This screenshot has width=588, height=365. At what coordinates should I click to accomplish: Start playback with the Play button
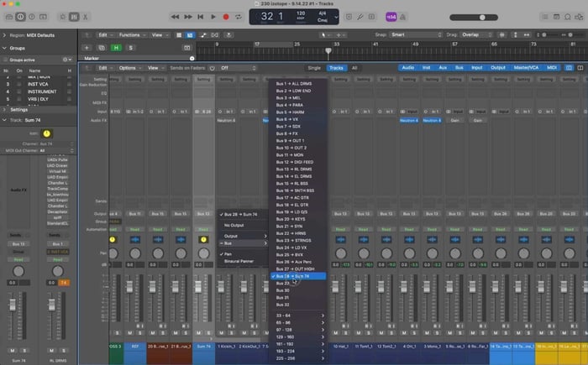point(213,17)
